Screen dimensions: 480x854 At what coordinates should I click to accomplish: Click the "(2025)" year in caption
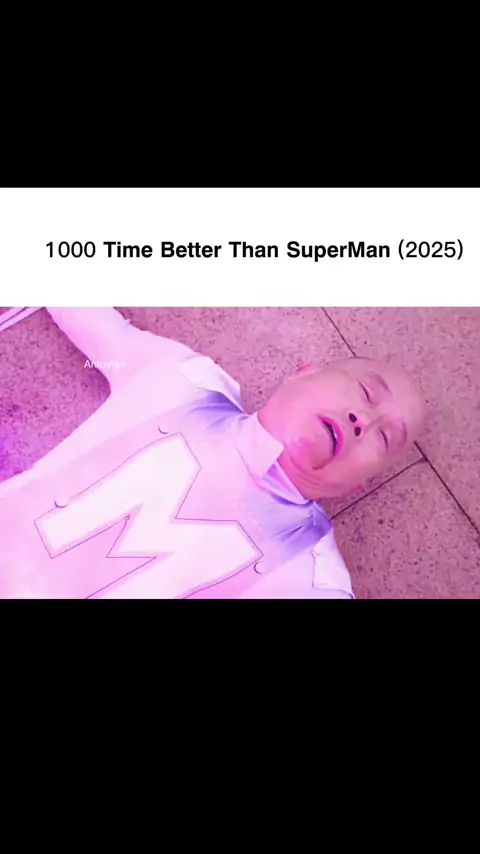coord(430,250)
